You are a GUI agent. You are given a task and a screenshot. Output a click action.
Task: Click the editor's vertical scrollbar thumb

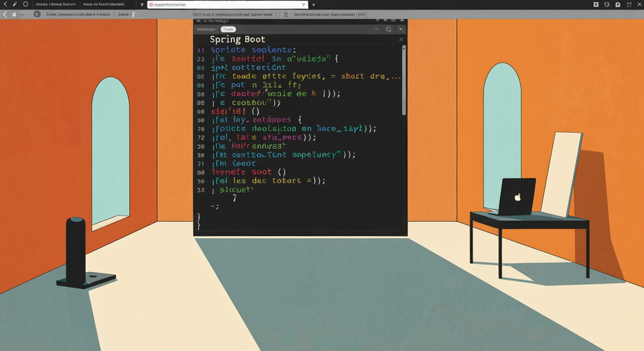[404, 80]
